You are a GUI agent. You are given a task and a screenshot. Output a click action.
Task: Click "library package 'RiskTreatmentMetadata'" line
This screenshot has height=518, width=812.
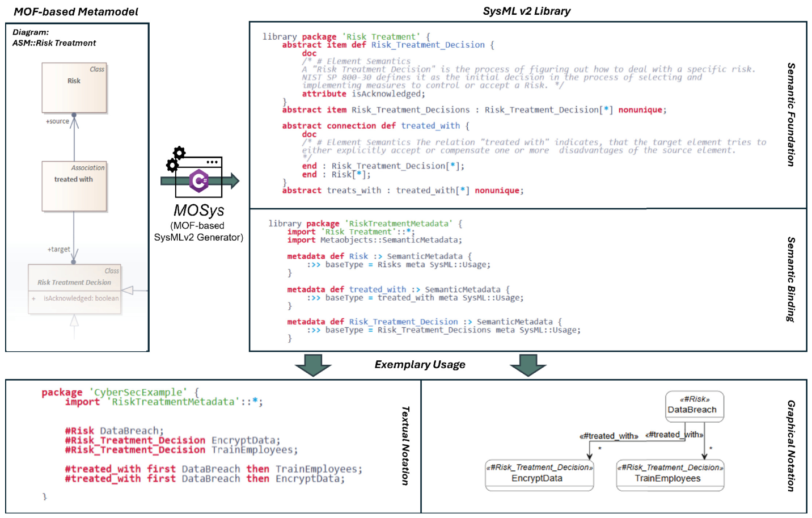(x=365, y=224)
